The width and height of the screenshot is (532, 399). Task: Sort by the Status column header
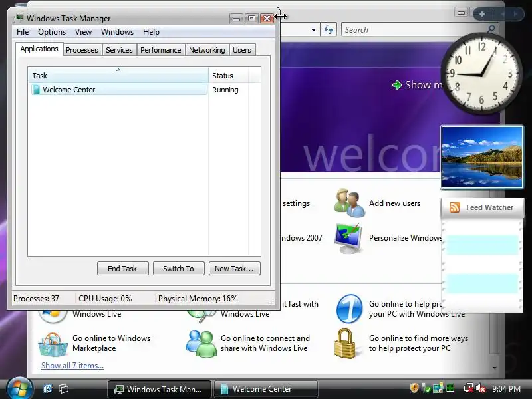[x=228, y=76]
